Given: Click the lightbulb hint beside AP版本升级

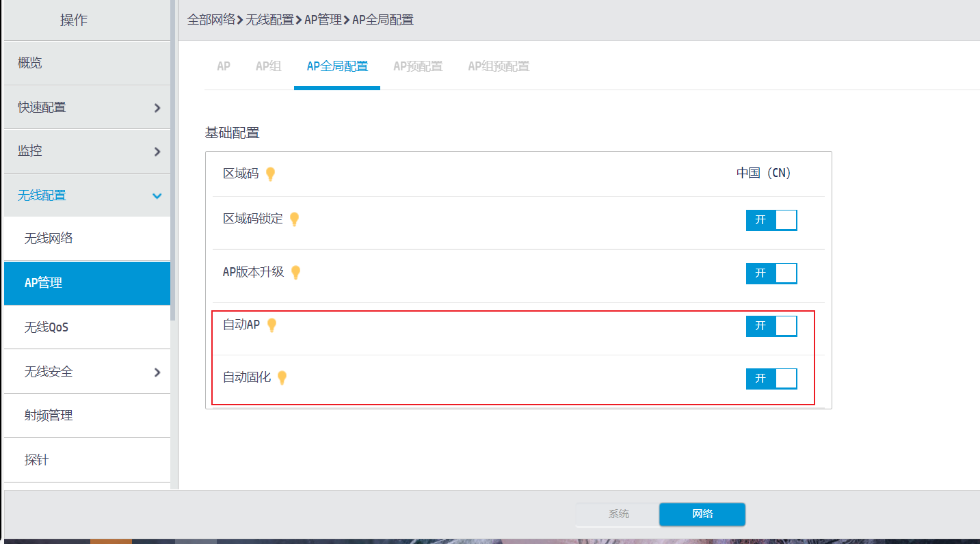Looking at the screenshot, I should coord(295,273).
